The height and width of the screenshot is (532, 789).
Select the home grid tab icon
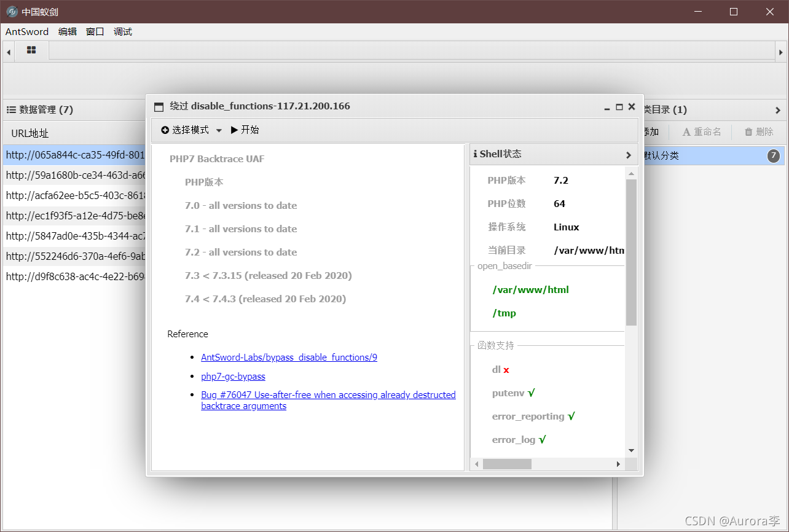(x=31, y=50)
